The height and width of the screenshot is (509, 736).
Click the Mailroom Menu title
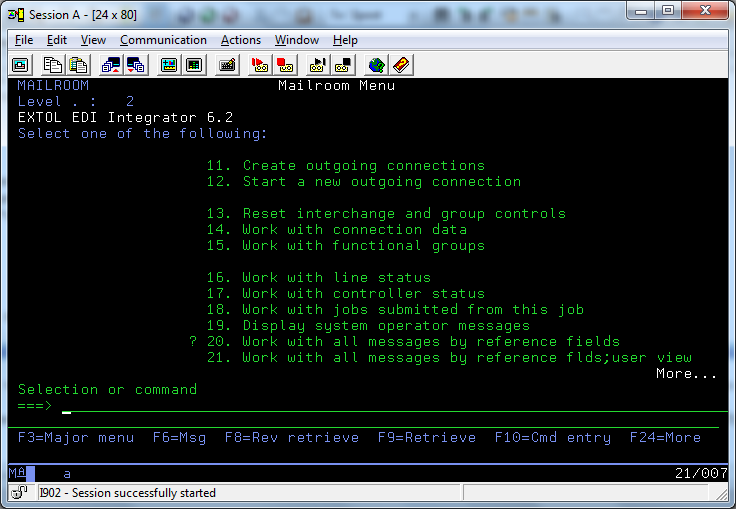[337, 85]
